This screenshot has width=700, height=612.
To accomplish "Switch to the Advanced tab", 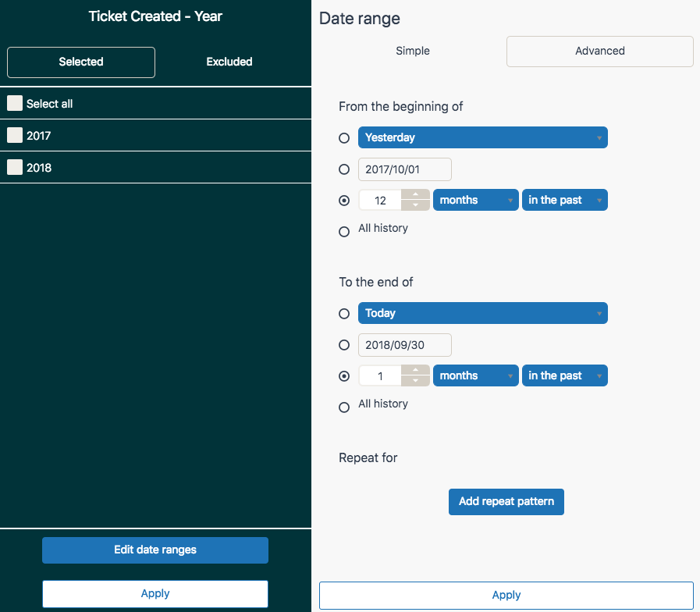I will pos(599,51).
